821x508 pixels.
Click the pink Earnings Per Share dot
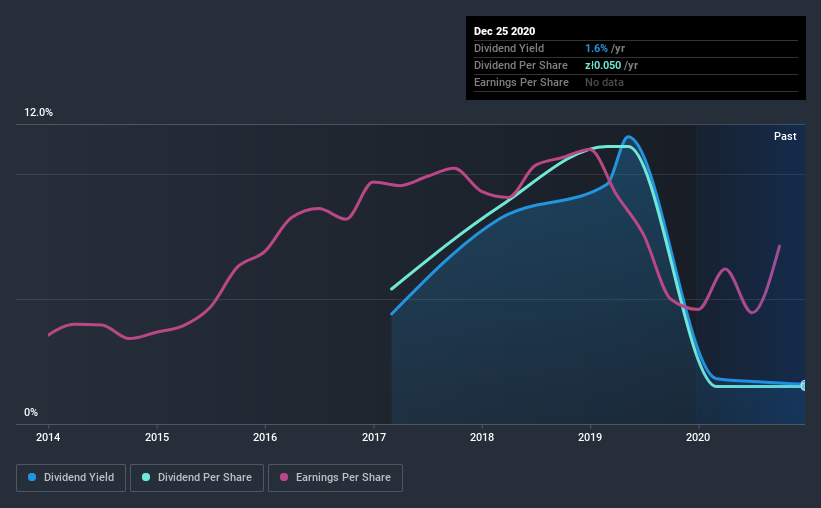click(284, 477)
